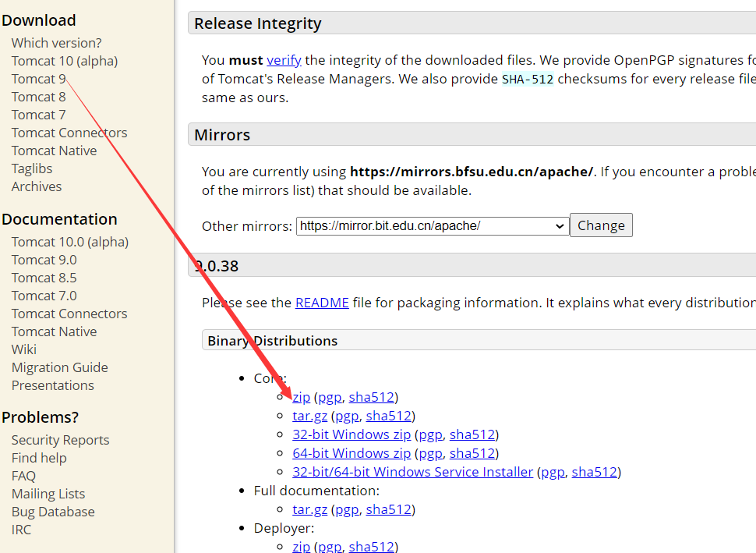Open Tomcat 7 download page in sidebar

(38, 115)
